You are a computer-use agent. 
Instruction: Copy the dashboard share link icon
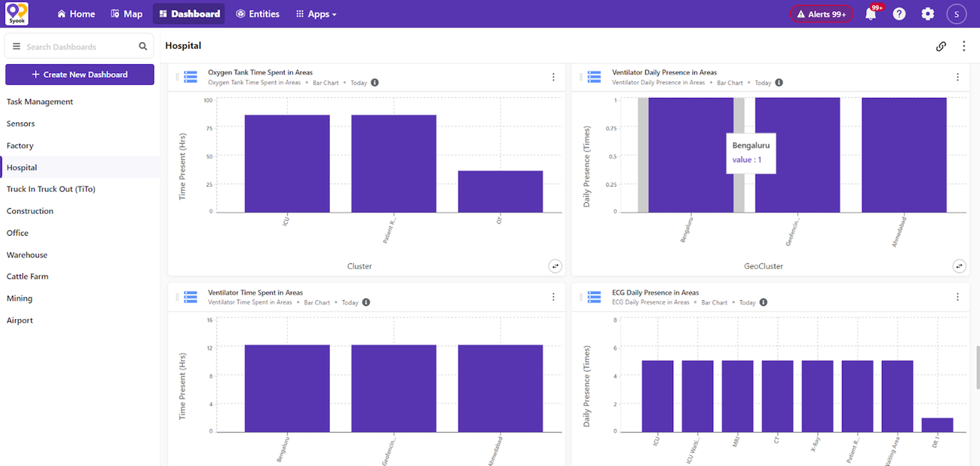click(941, 46)
